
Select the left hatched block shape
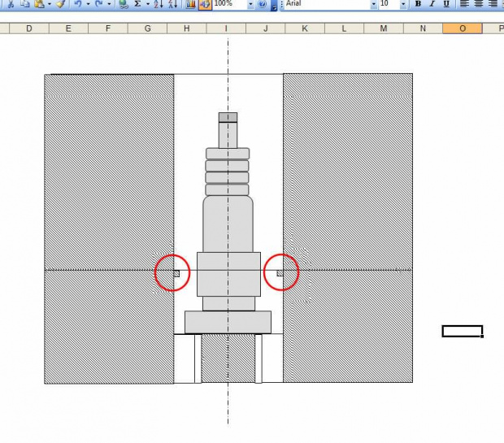[x=109, y=229]
